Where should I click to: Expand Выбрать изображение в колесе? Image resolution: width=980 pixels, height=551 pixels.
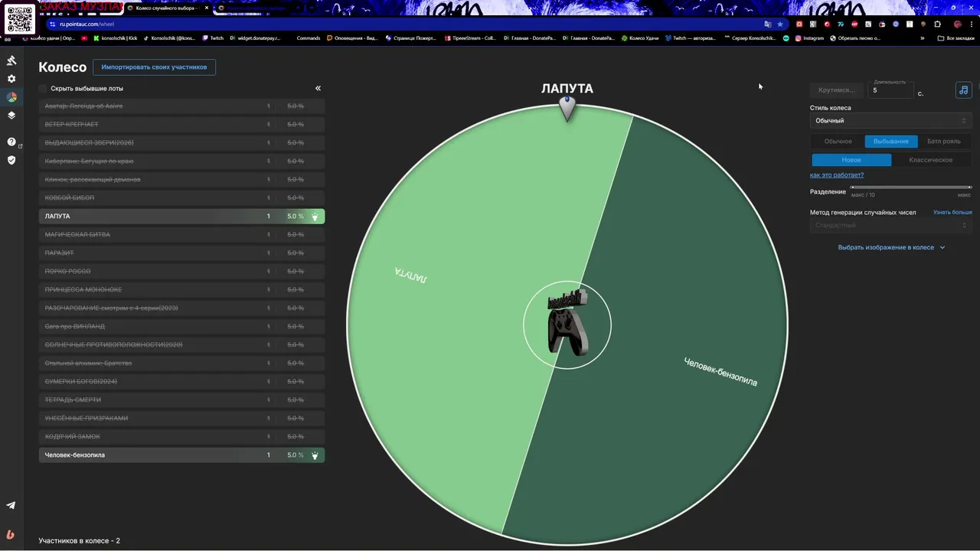pos(891,247)
